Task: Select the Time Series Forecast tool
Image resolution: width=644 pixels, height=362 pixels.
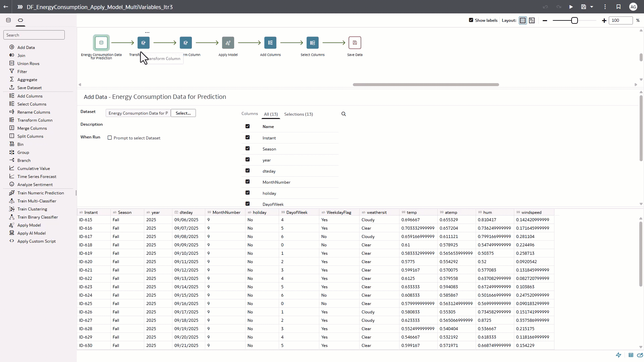Action: 37,176
